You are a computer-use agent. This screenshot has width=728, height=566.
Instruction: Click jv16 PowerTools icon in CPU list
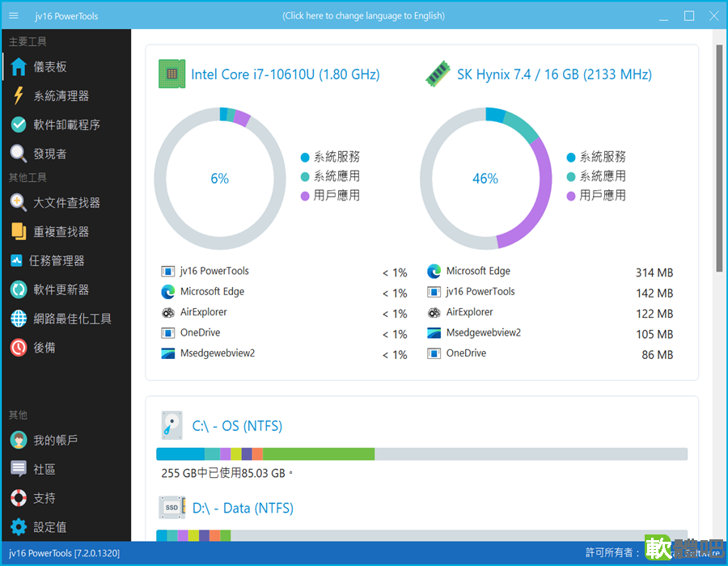[167, 272]
